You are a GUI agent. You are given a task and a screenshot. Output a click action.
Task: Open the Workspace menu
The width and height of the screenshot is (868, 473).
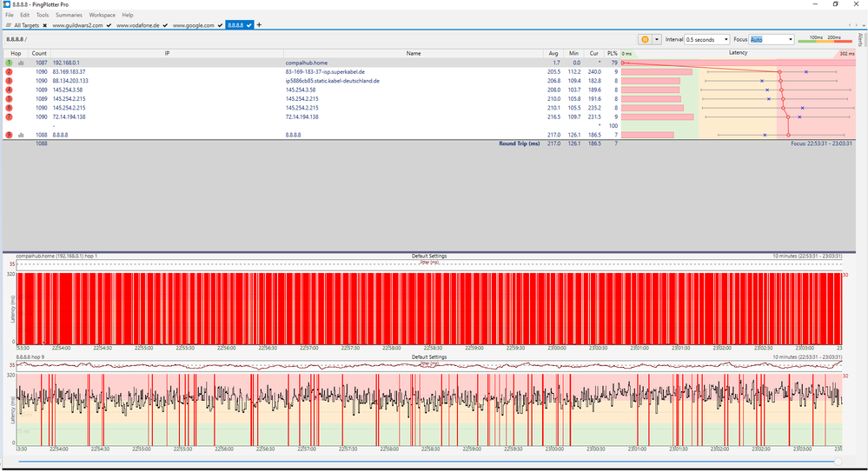[x=102, y=15]
